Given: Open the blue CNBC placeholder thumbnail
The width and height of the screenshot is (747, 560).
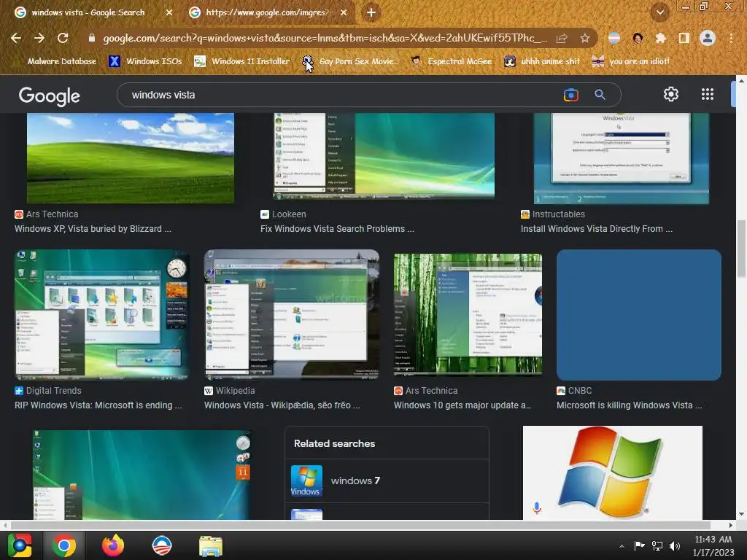Looking at the screenshot, I should click(638, 315).
